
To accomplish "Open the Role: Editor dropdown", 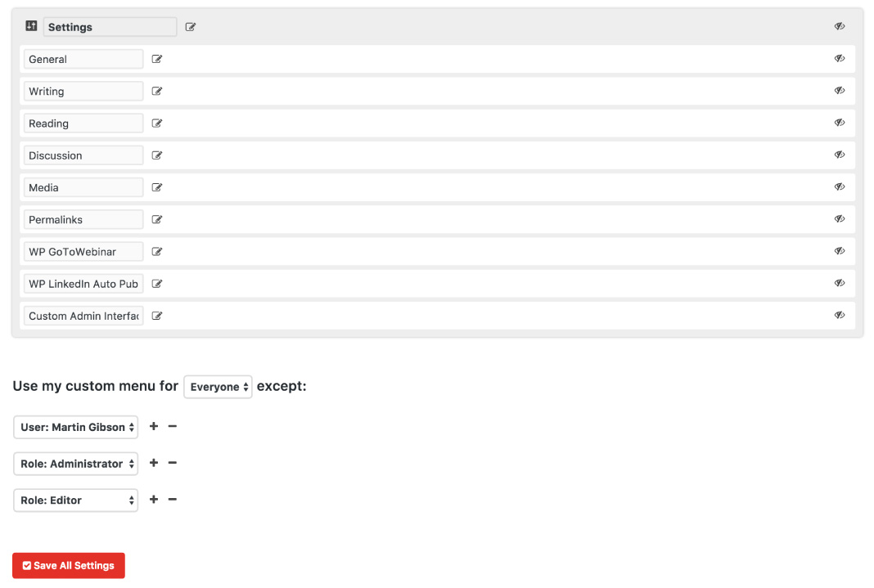I will pos(75,500).
